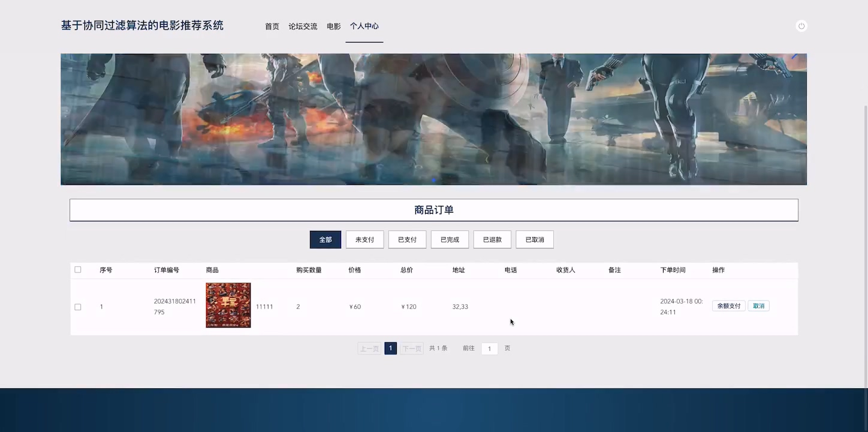The width and height of the screenshot is (868, 432).
Task: Click the 上一页 pagination button
Action: 369,349
